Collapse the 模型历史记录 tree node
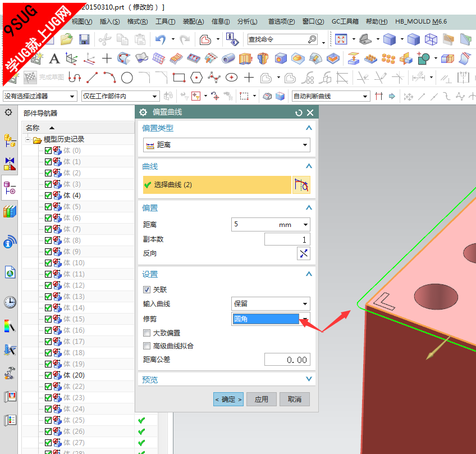 [28, 139]
